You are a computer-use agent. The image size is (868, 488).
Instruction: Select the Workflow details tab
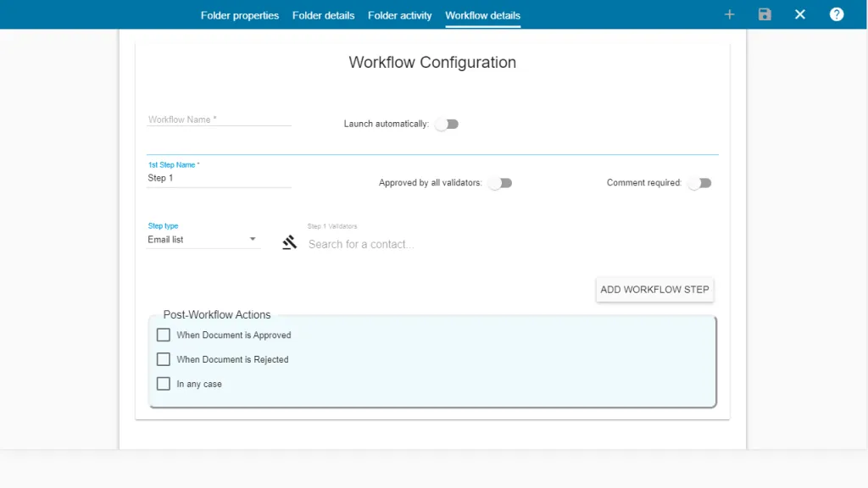coord(482,15)
